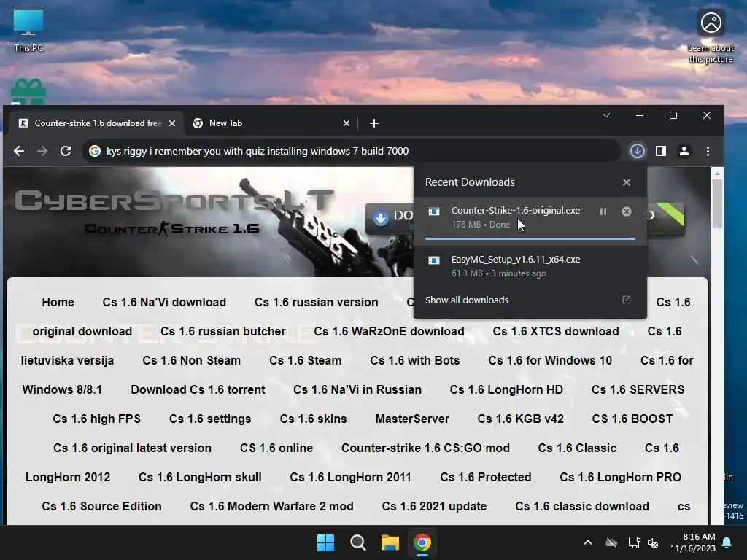The height and width of the screenshot is (560, 747).
Task: Open EasyMC_Setup_v1.6.11_x64.exe download entry
Action: [530, 265]
